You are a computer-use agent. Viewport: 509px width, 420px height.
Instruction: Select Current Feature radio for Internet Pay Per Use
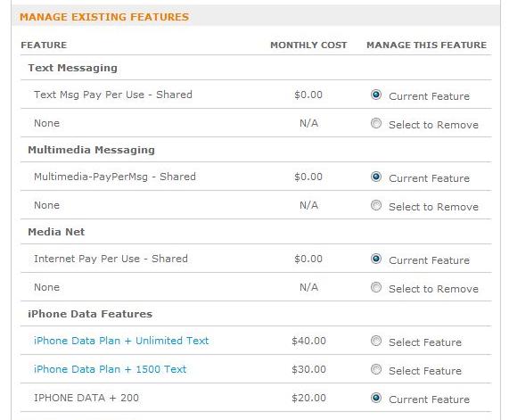[376, 259]
